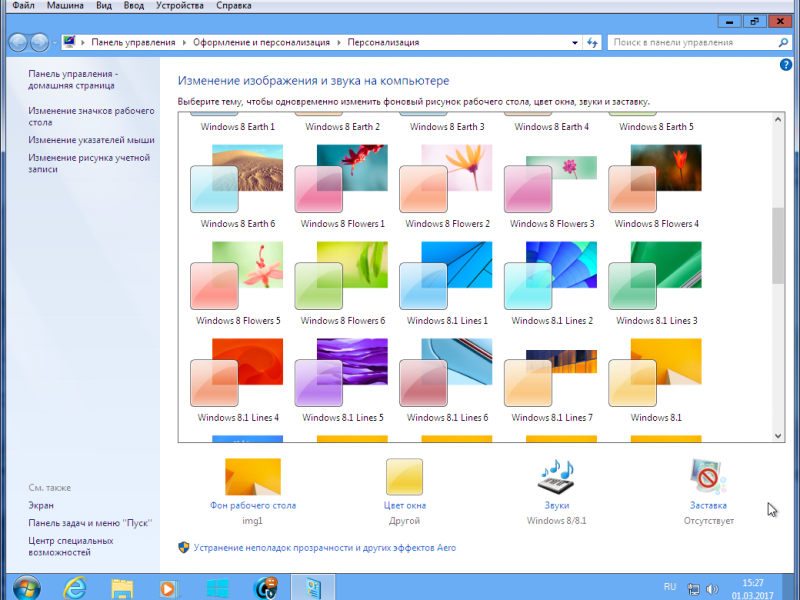The width and height of the screenshot is (800, 600).
Task: Open the Устройства menu
Action: click(x=180, y=6)
